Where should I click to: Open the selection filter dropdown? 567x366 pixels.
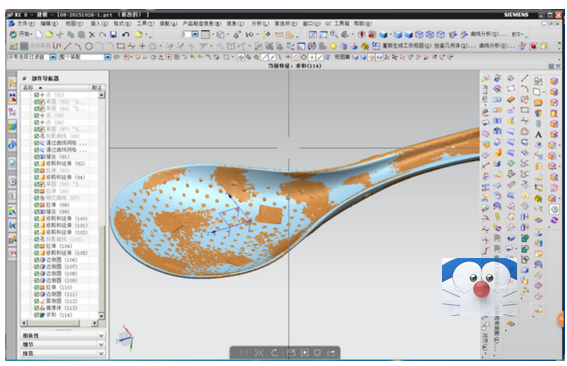pyautogui.click(x=53, y=57)
